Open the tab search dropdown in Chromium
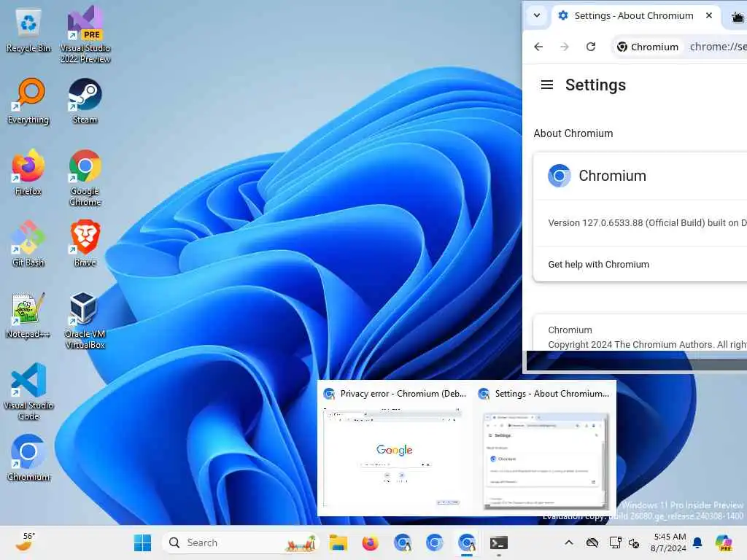Image resolution: width=747 pixels, height=560 pixels. pyautogui.click(x=537, y=16)
